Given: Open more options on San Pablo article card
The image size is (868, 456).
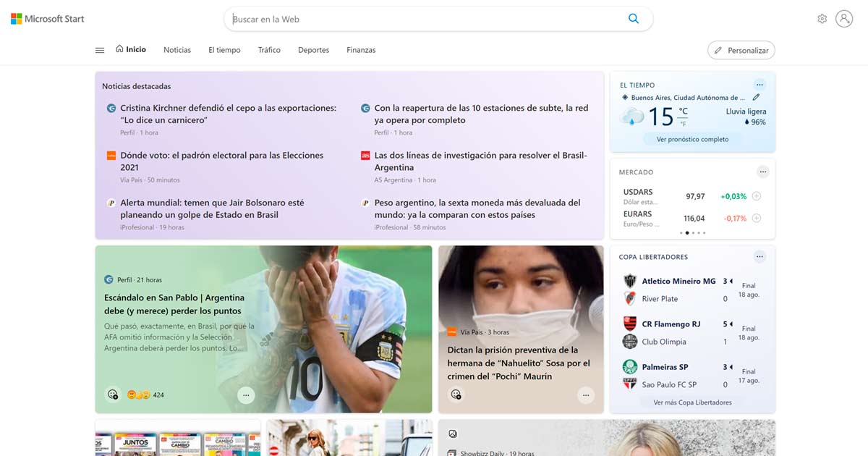Looking at the screenshot, I should coord(246,395).
